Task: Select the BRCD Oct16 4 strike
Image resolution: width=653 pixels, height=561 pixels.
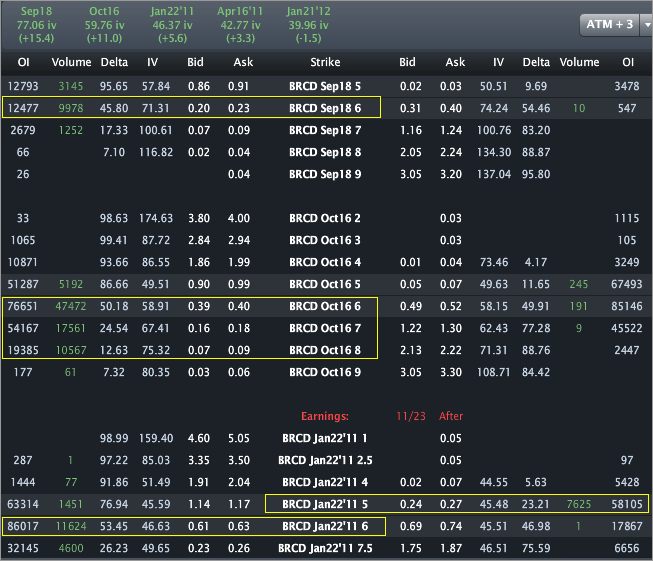Action: tap(325, 262)
